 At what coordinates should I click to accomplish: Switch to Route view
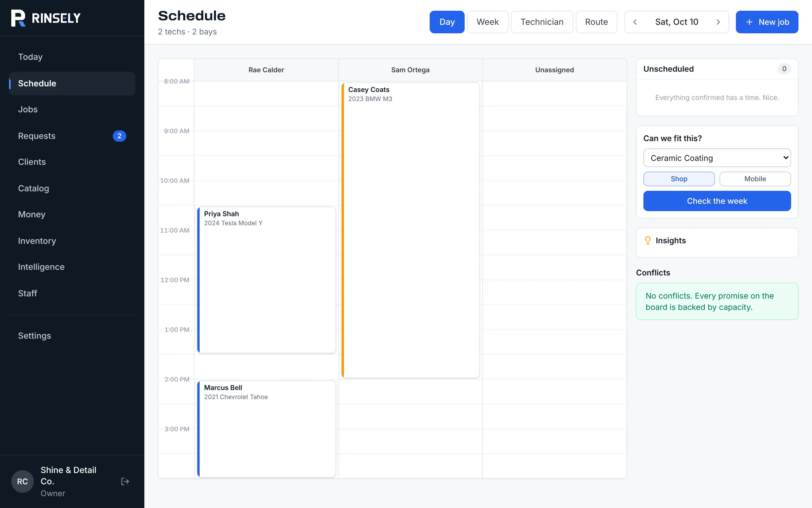pos(596,22)
